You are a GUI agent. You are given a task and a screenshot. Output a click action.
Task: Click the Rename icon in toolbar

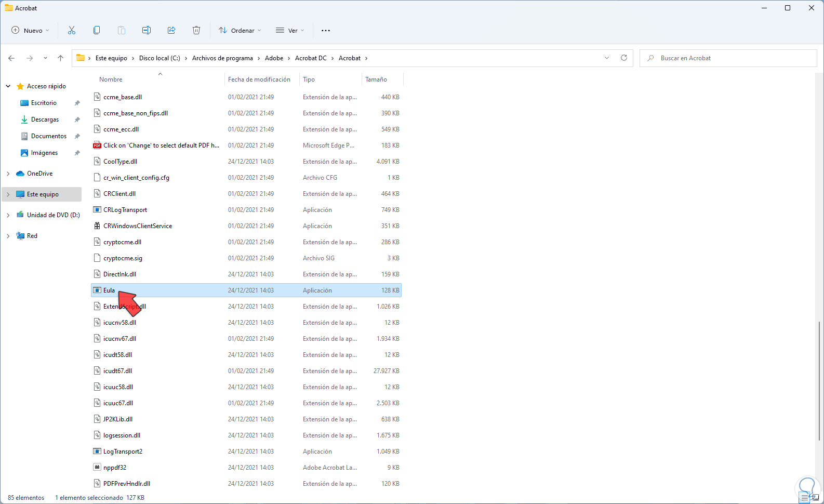pos(147,30)
